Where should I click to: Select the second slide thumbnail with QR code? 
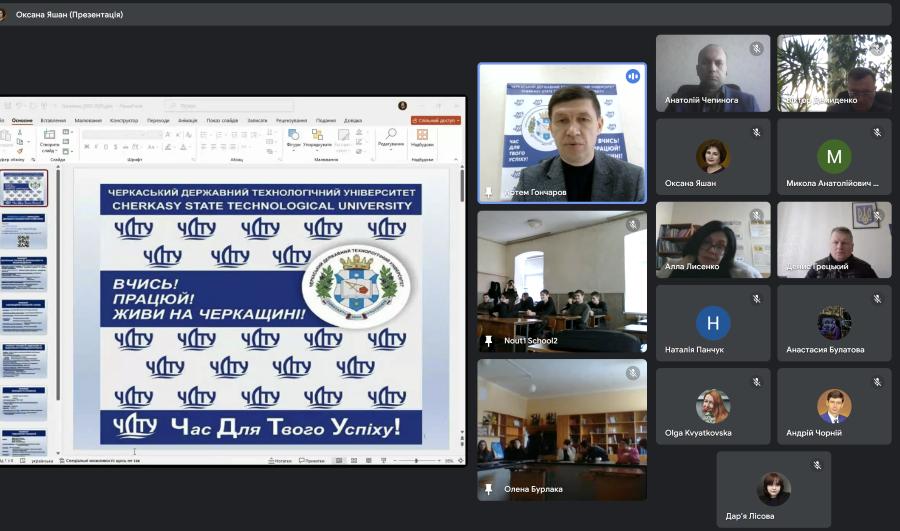pyautogui.click(x=24, y=231)
